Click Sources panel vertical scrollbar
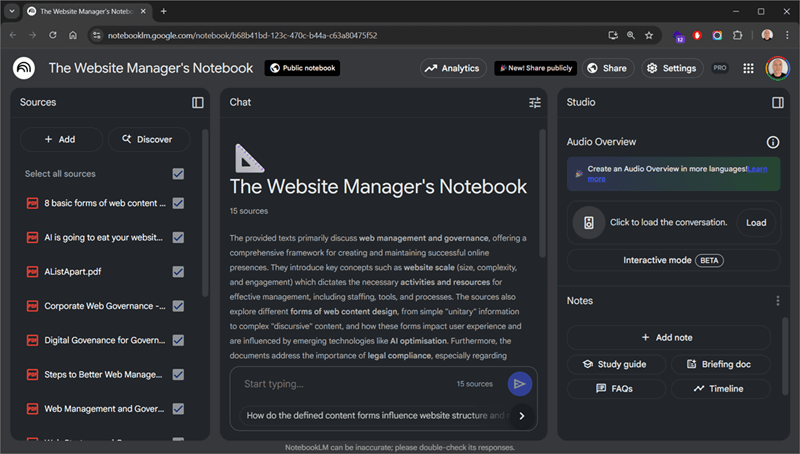 pyautogui.click(x=205, y=213)
